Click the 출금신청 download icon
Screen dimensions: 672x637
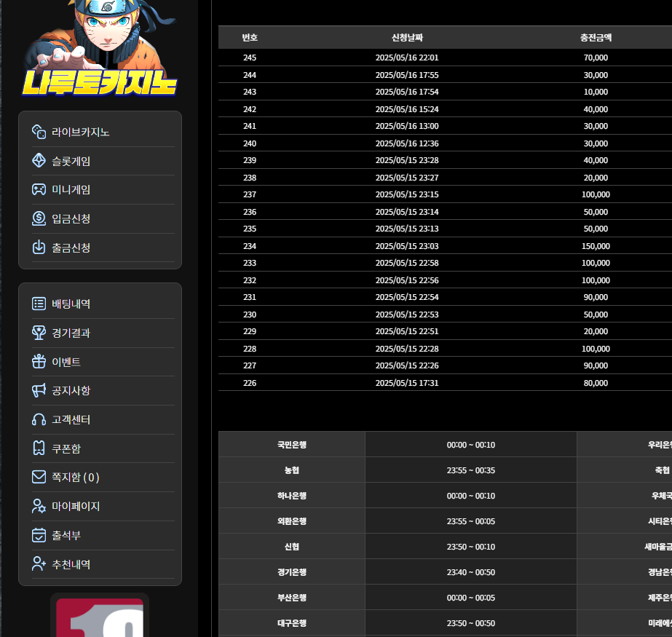pos(39,248)
